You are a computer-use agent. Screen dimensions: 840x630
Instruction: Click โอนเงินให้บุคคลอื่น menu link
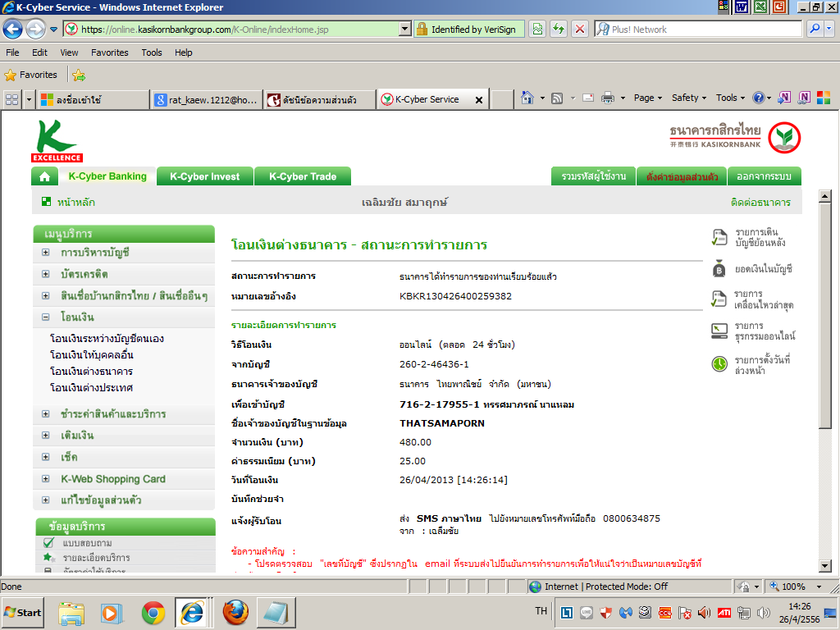[x=92, y=354]
